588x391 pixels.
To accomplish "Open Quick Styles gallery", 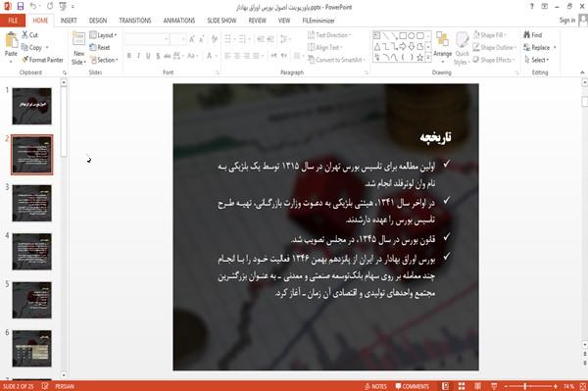I will point(462,49).
